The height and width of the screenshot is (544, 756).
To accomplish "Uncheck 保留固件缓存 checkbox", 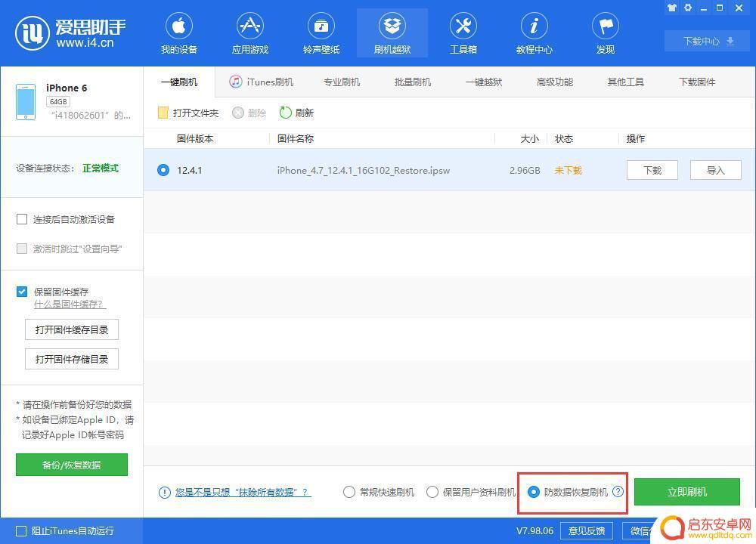I will [x=22, y=292].
